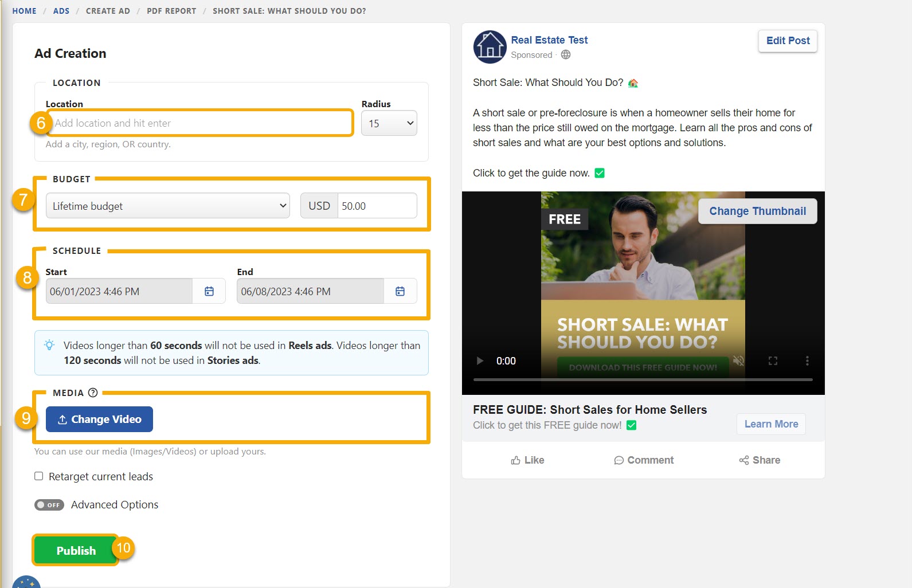Go to HOME in the breadcrumb
The width and height of the screenshot is (912, 588).
[24, 11]
